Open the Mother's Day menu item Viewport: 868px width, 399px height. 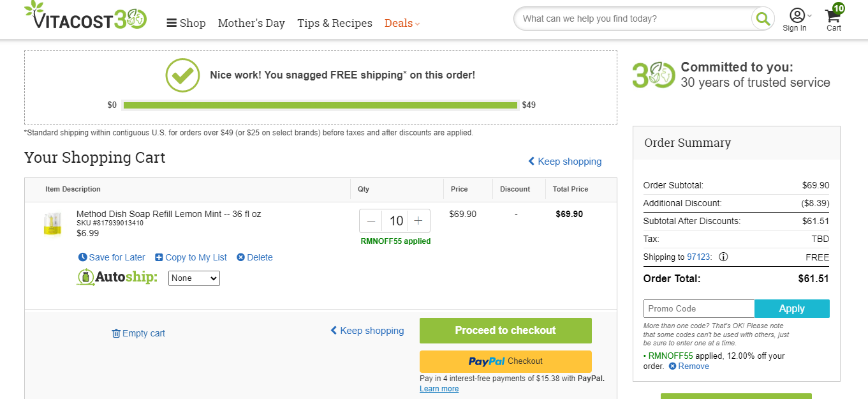(251, 23)
